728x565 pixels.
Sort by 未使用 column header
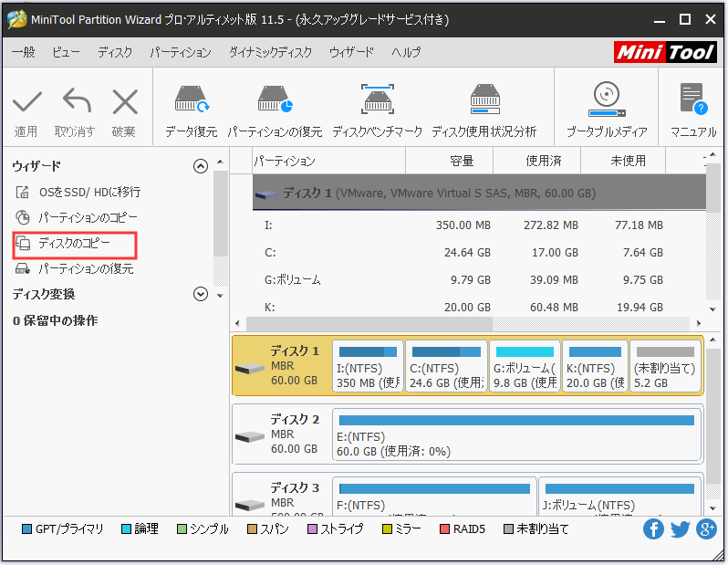[x=623, y=161]
